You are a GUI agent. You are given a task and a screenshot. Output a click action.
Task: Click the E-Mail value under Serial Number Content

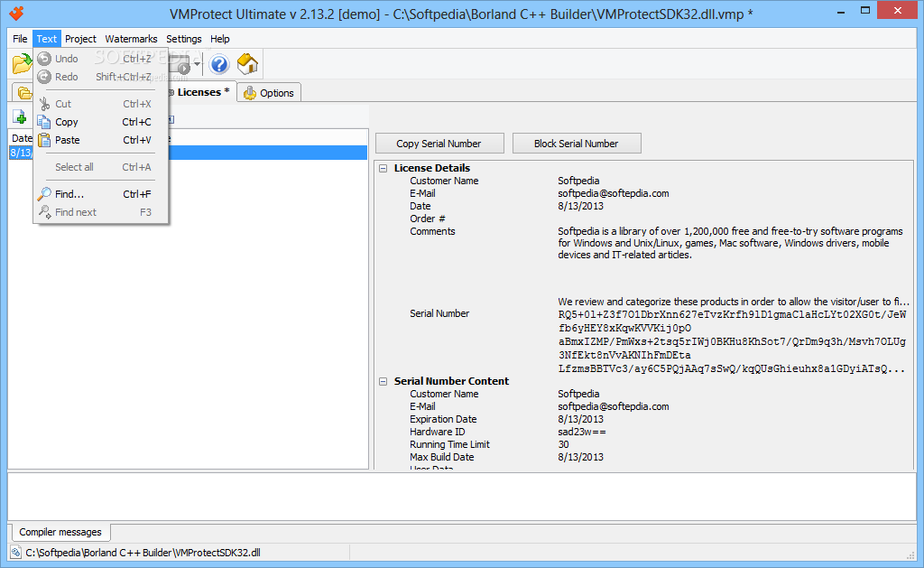(614, 406)
